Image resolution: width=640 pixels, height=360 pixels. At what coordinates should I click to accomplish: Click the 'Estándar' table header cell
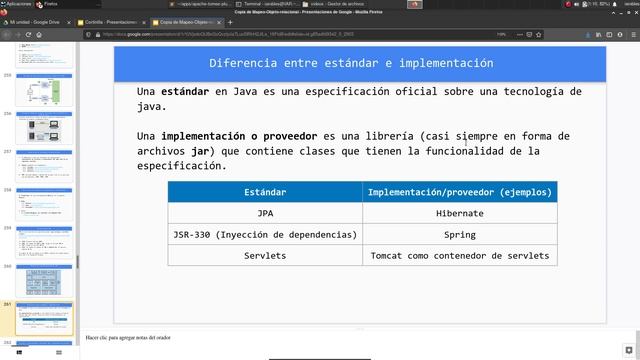point(265,192)
